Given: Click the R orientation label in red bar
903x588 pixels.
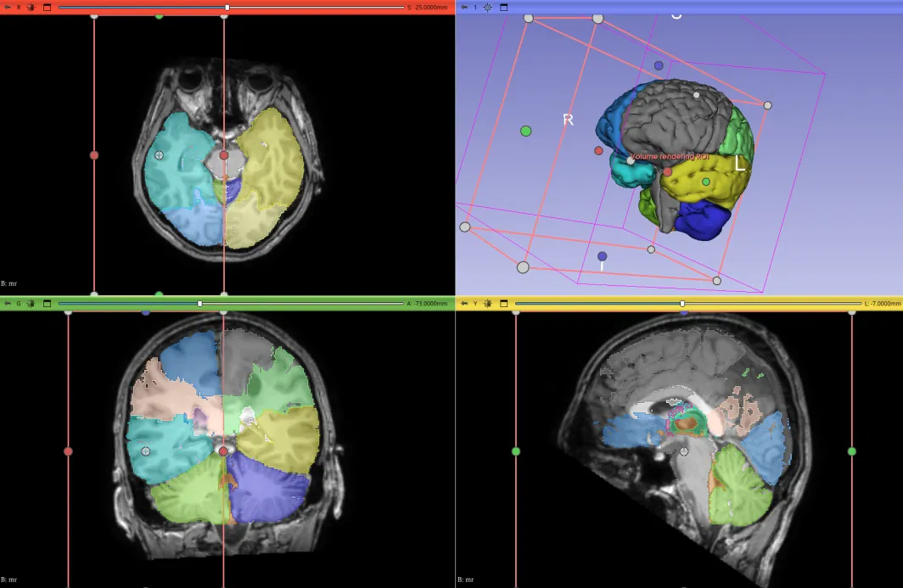Looking at the screenshot, I should coord(19,7).
